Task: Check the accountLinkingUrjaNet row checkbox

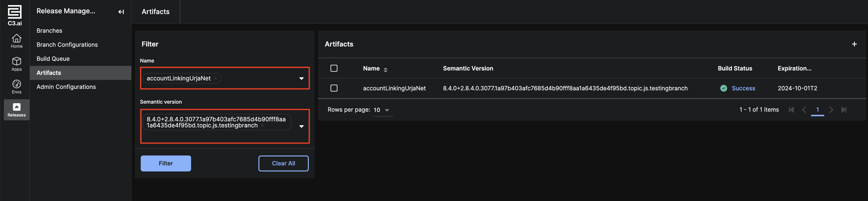Action: point(333,88)
